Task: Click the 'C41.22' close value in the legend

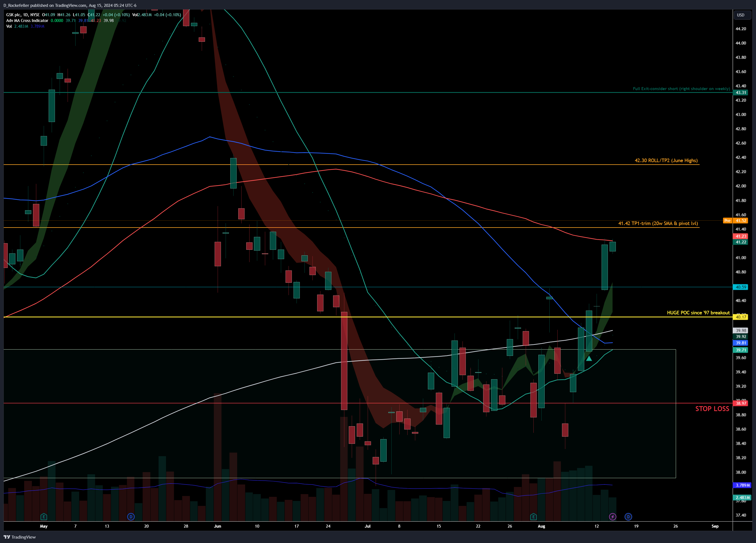Action: click(x=94, y=15)
